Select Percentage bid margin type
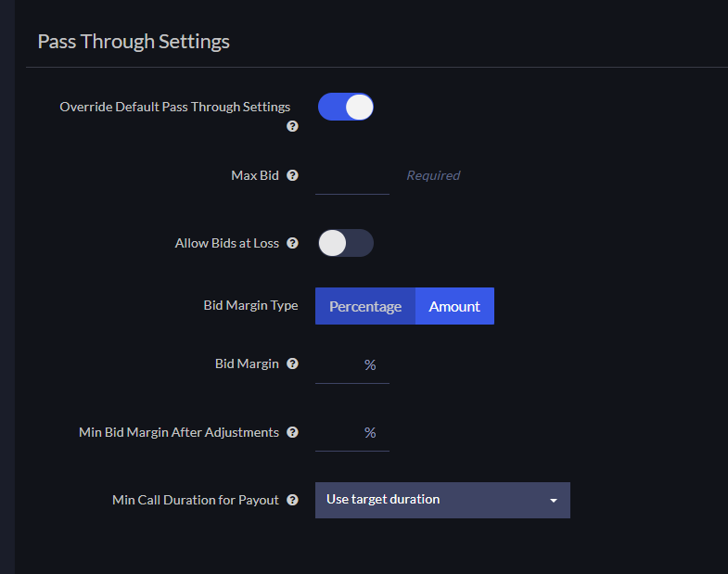Screen dimensions: 728x574 (x=365, y=306)
